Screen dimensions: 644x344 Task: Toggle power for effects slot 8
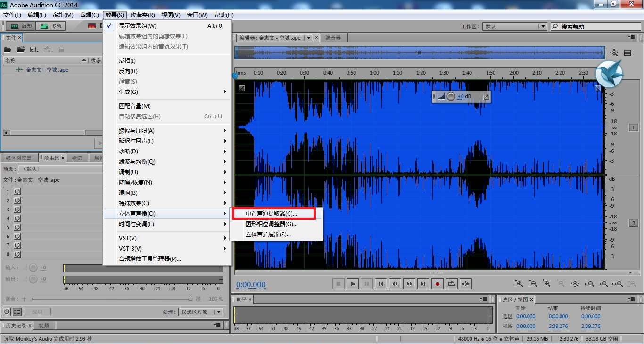pyautogui.click(x=17, y=254)
